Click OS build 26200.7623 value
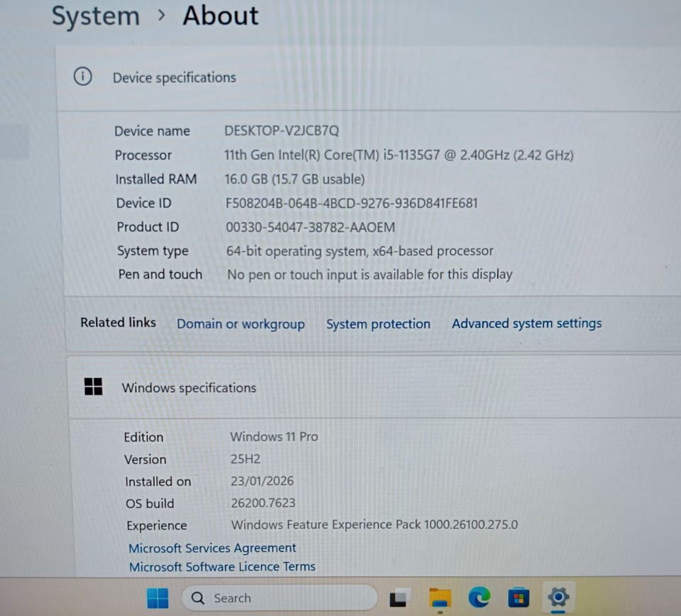Viewport: 681px width, 616px height. (263, 503)
